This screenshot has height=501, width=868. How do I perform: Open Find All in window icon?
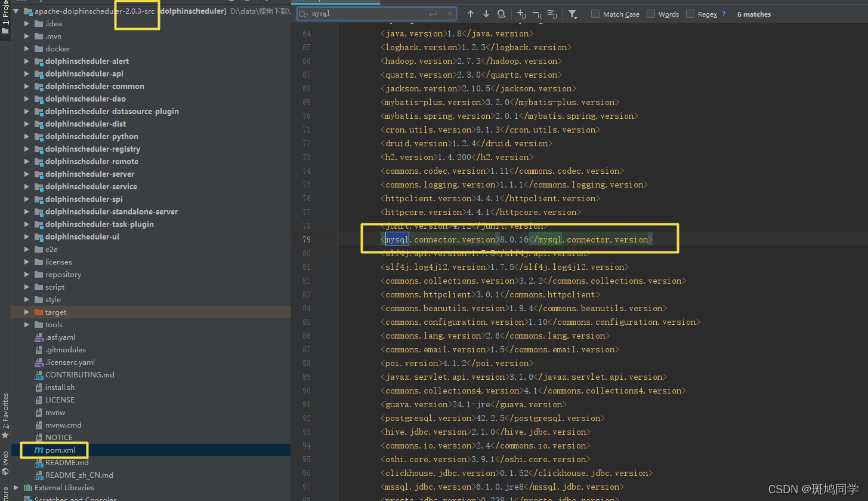(x=501, y=14)
